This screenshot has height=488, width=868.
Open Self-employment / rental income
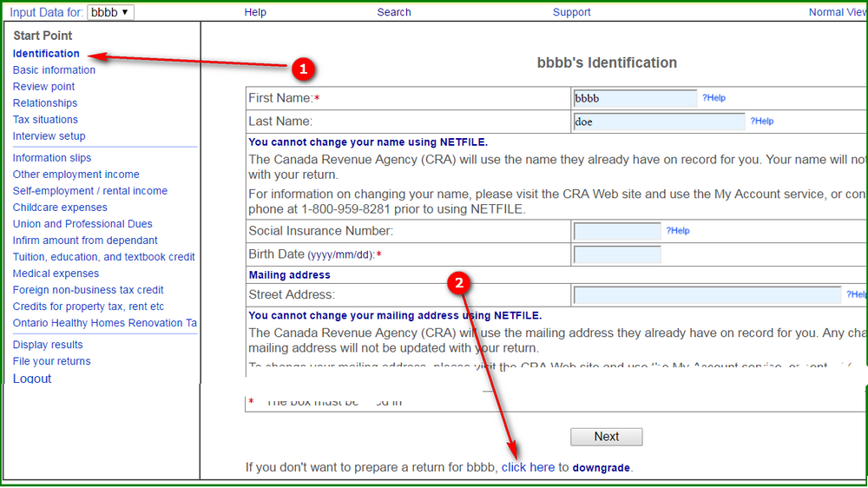coord(90,191)
